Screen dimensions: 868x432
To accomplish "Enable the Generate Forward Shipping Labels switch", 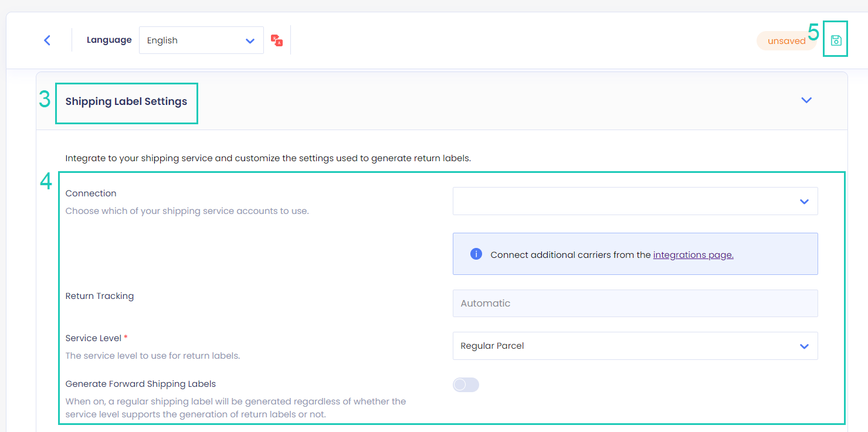I will click(x=466, y=385).
